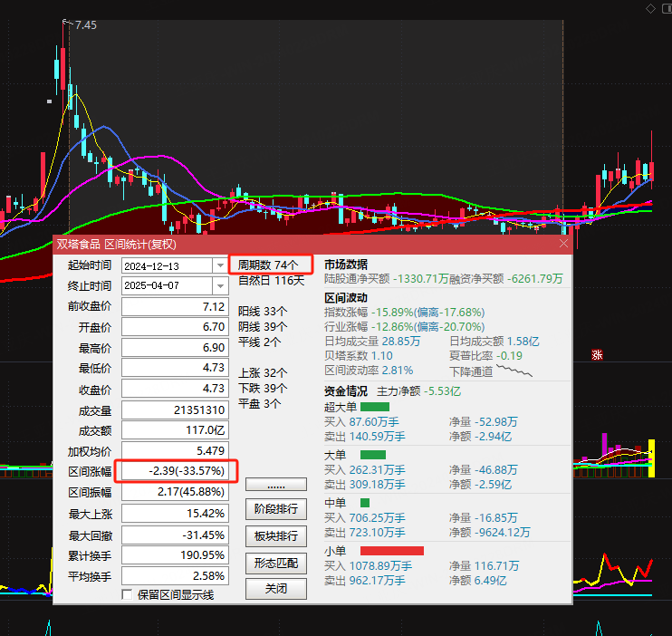This screenshot has height=636, width=672.
Task: Click the 最大回撤 field -31.45%
Action: point(175,535)
